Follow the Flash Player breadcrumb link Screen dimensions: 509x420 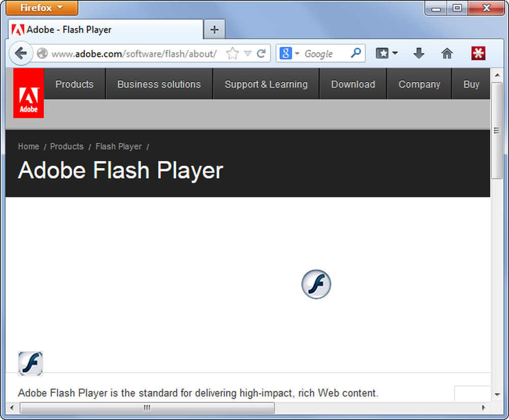coord(119,146)
